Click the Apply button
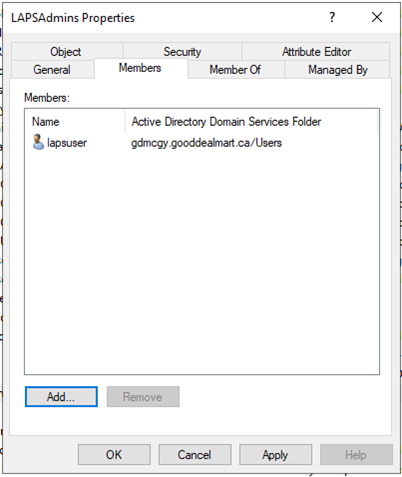 click(x=275, y=454)
